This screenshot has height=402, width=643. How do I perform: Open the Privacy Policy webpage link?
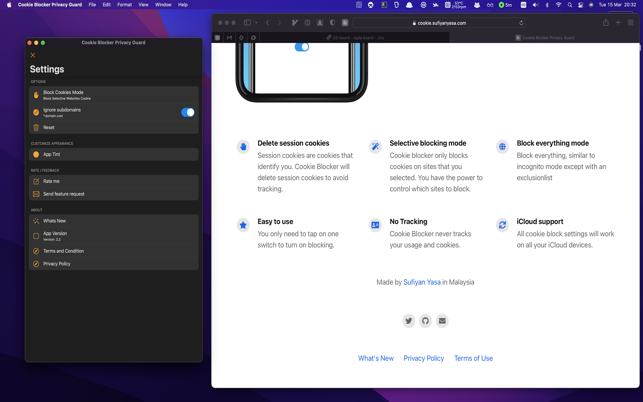click(x=424, y=359)
